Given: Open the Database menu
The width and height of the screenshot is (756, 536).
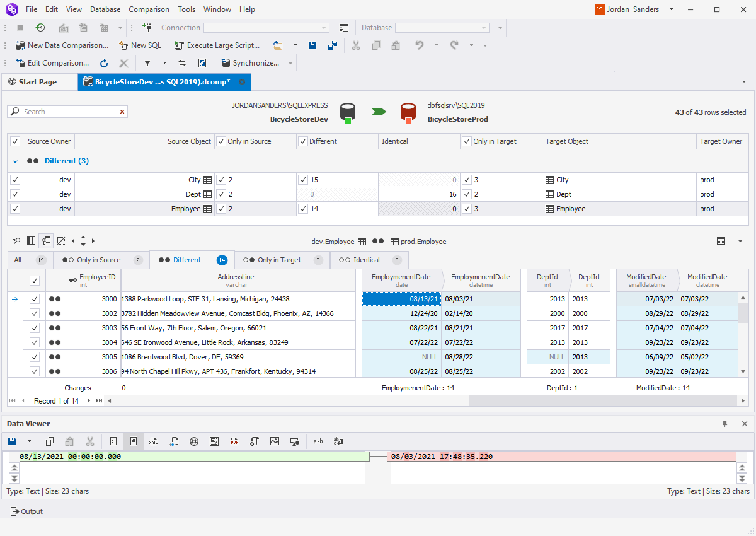Looking at the screenshot, I should point(105,9).
